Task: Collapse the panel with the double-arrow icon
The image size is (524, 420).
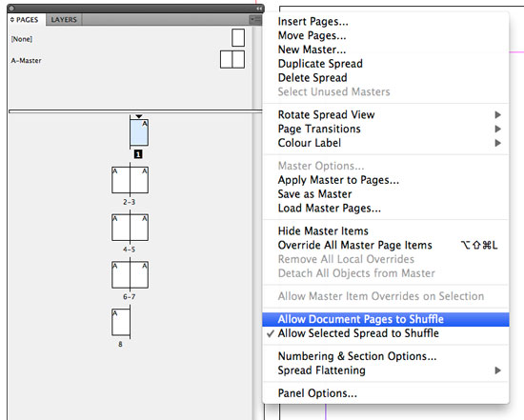Action: click(x=259, y=9)
